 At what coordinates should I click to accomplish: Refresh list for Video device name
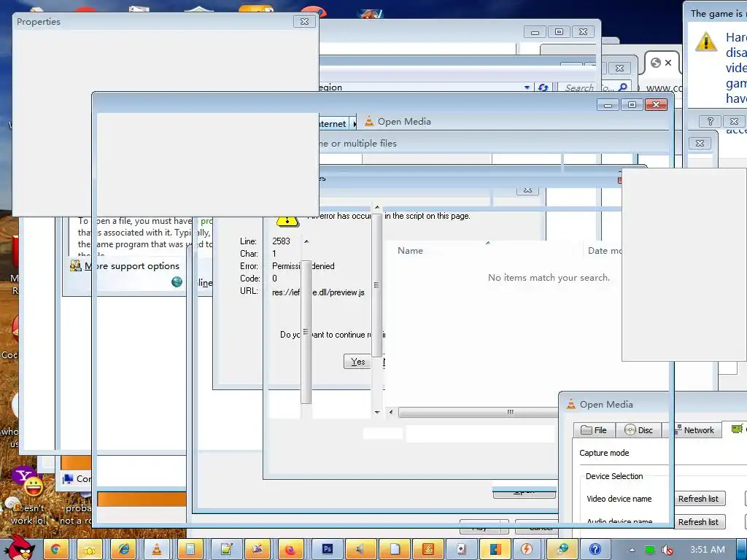tap(698, 499)
